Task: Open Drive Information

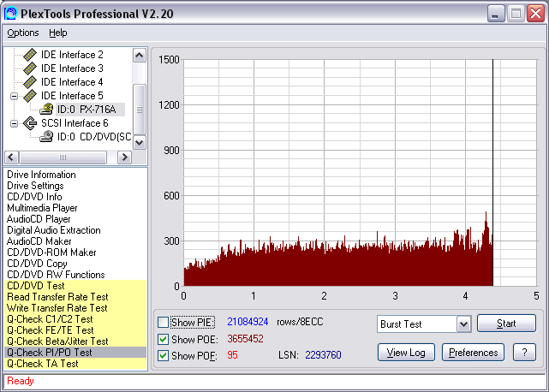Action: point(41,175)
